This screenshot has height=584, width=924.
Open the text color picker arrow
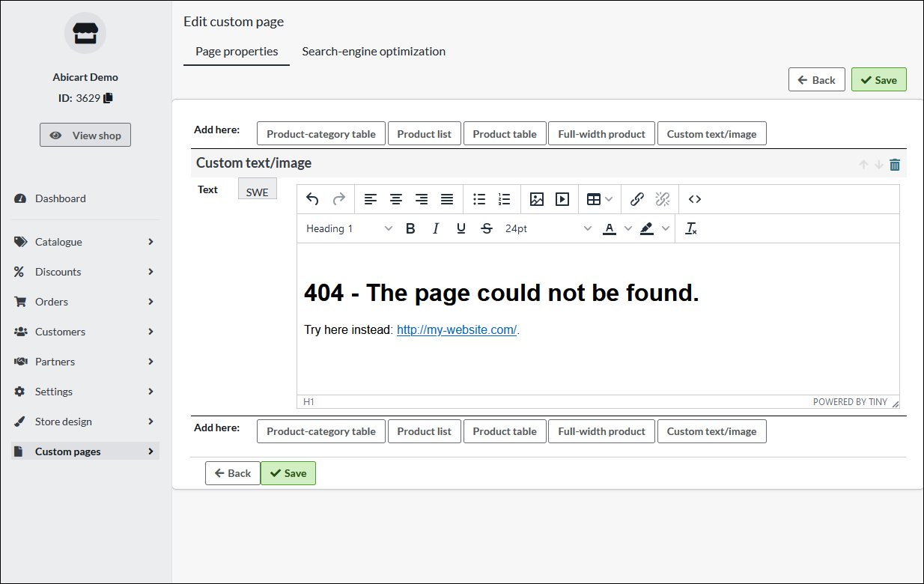pos(627,229)
